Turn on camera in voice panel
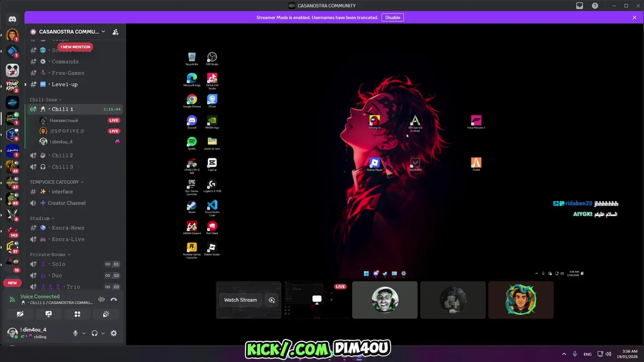This screenshot has width=644, height=362. [x=20, y=314]
